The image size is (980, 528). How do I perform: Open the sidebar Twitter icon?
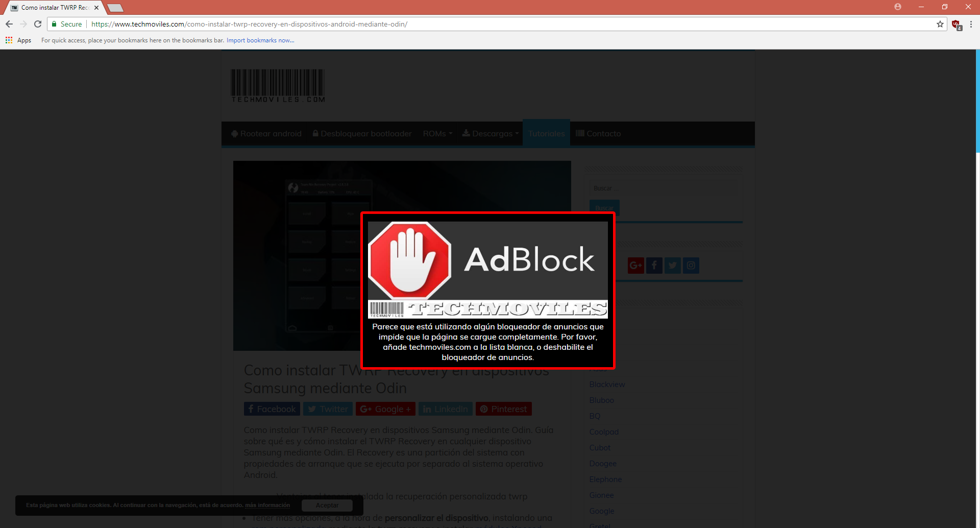672,265
